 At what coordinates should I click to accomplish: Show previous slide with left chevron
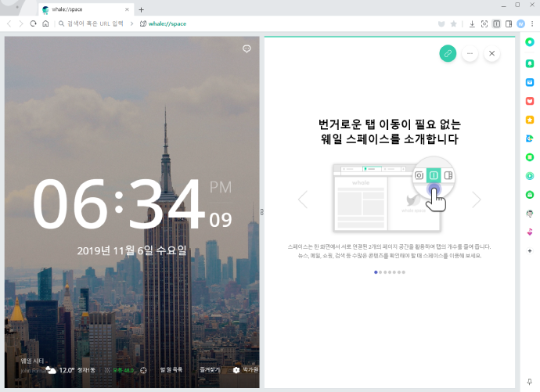(x=303, y=200)
